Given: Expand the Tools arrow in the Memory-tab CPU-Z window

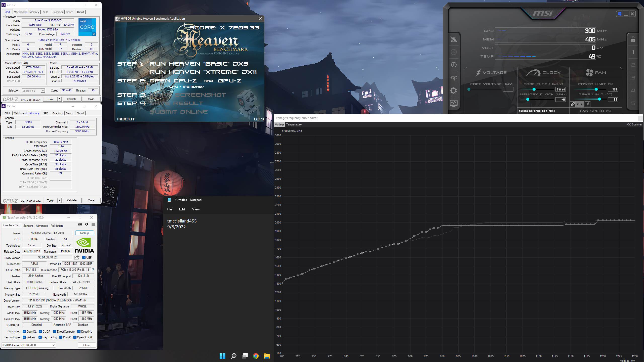Looking at the screenshot, I should 60,200.
